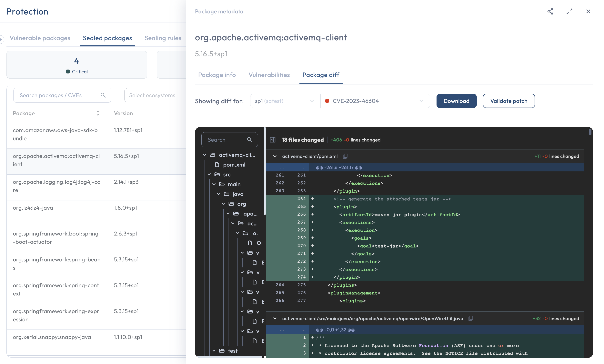604x364 pixels.
Task: Open the Select ecosystems field
Action: tap(155, 95)
